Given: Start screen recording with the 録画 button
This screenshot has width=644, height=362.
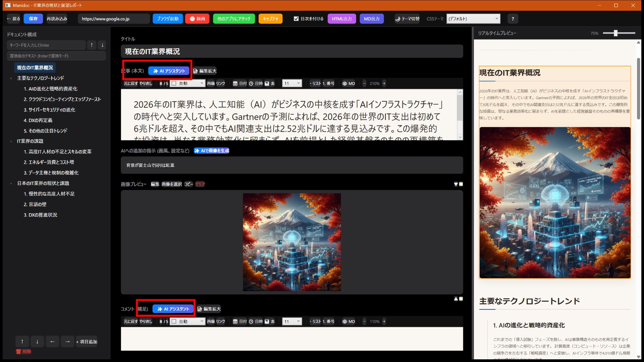Looking at the screenshot, I should tap(197, 19).
